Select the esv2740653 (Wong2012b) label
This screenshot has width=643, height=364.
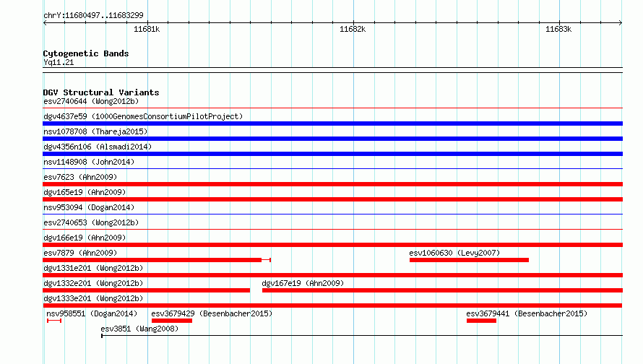pos(91,222)
